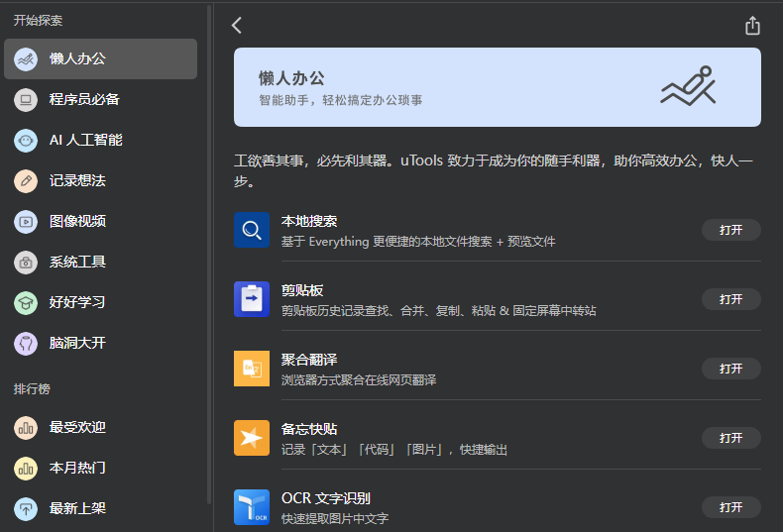Click the 排行榜 section heading

[32, 389]
